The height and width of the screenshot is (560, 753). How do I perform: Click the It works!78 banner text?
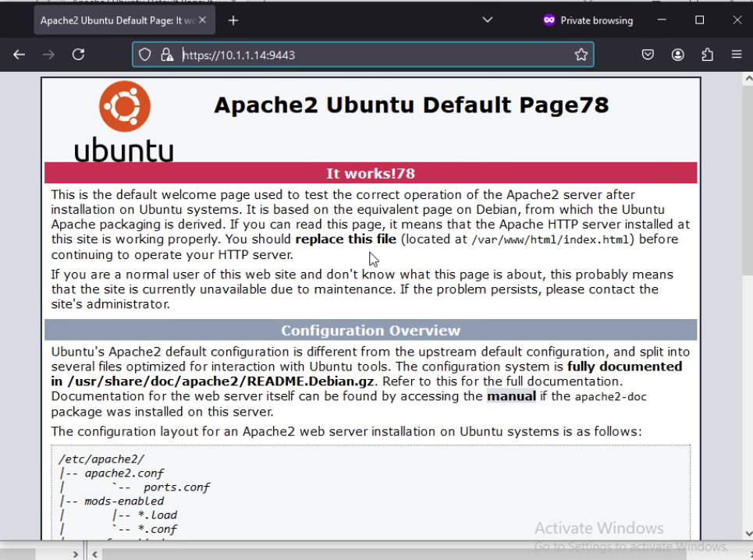pos(371,173)
